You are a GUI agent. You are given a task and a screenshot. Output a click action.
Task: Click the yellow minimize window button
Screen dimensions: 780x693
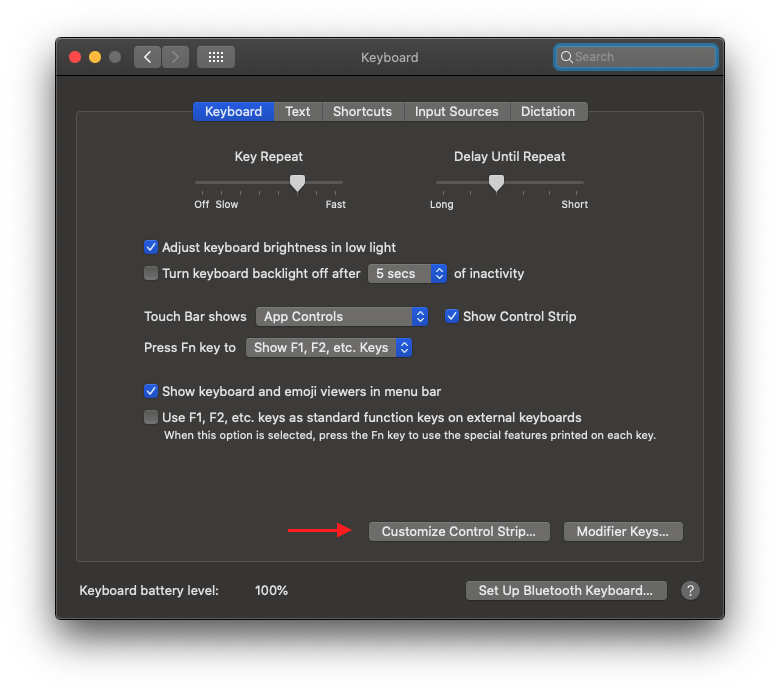(95, 57)
